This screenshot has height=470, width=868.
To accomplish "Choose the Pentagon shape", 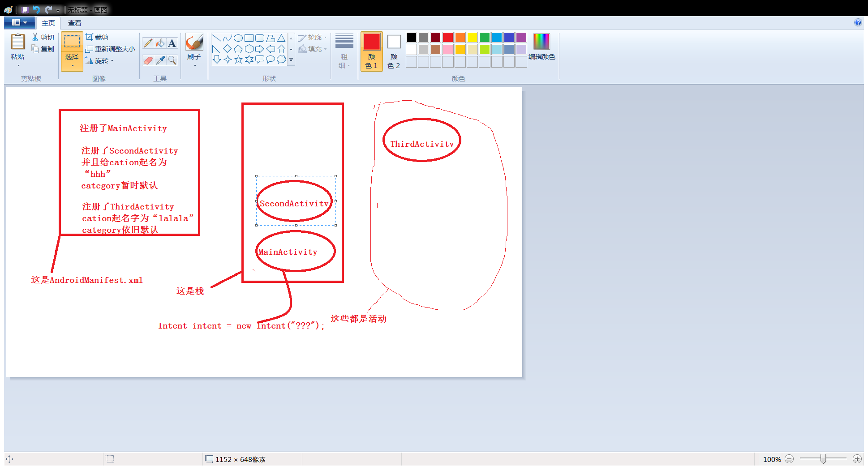I will click(x=238, y=49).
